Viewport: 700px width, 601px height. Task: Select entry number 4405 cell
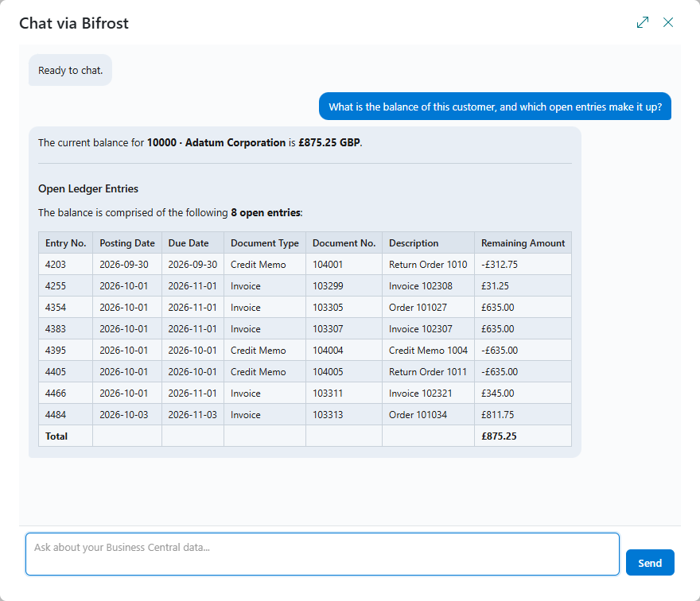pyautogui.click(x=65, y=372)
